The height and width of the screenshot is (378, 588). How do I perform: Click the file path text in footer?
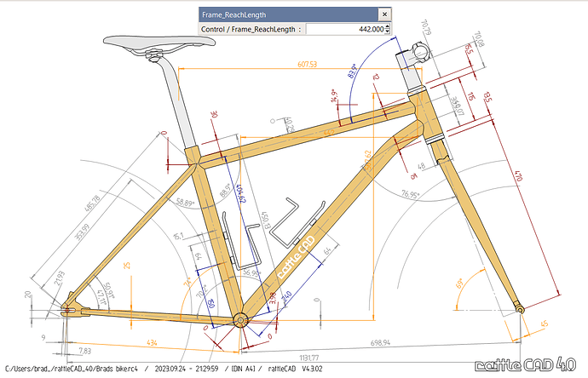click(72, 369)
